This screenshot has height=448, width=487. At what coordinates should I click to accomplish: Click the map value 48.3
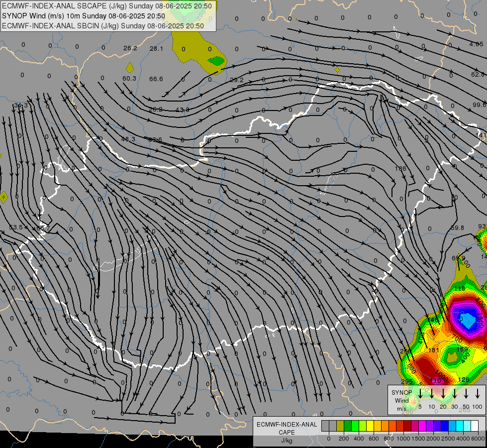click(128, 139)
